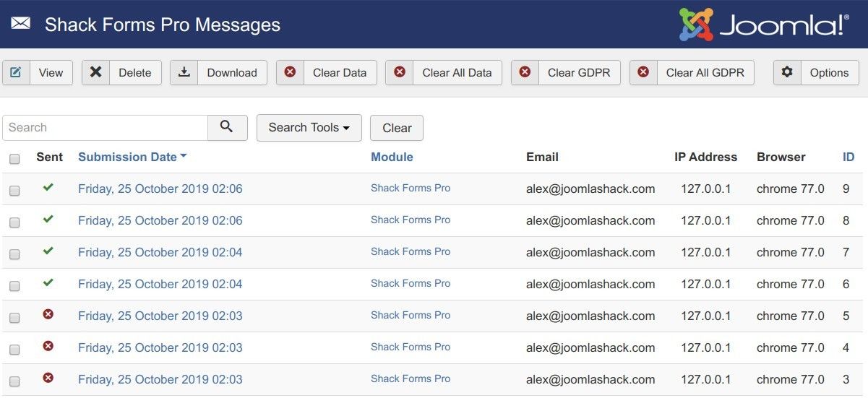This screenshot has height=398, width=868.
Task: Focus the Search input field
Action: 106,128
